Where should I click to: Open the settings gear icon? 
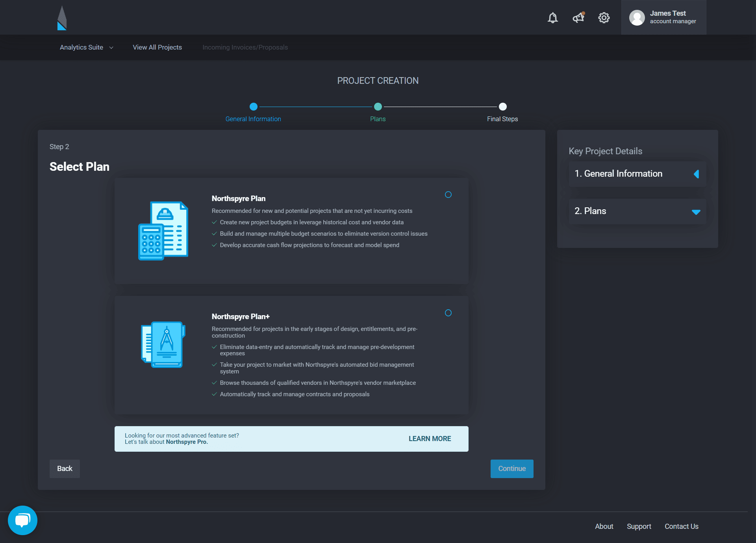604,18
